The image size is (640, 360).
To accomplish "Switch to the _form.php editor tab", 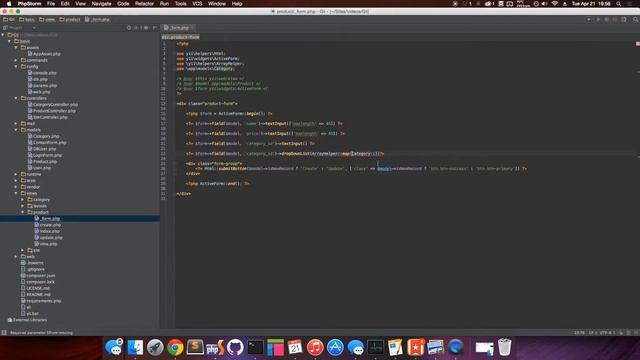I will click(177, 28).
